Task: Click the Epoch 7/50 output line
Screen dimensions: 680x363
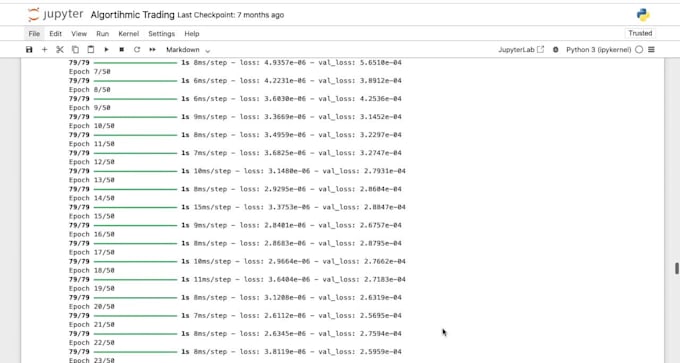Action: pyautogui.click(x=89, y=72)
